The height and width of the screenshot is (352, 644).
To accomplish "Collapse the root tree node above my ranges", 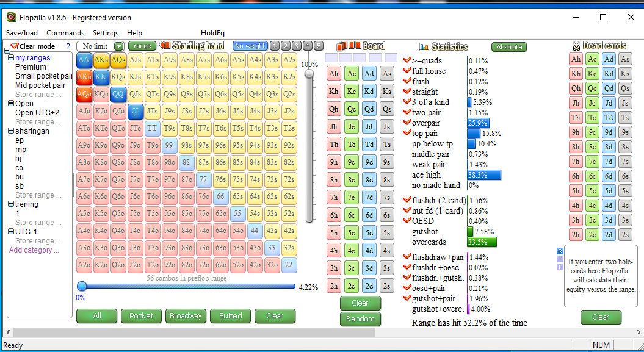I will (x=7, y=51).
